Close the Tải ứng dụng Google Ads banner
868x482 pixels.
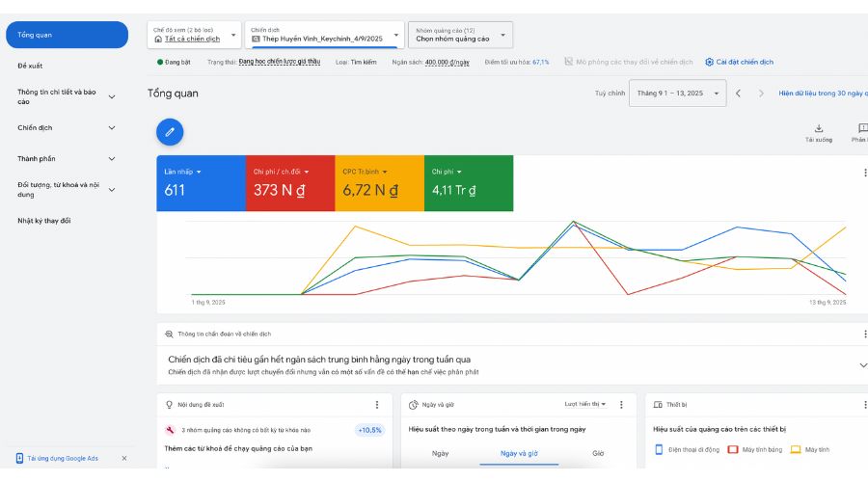pos(124,458)
